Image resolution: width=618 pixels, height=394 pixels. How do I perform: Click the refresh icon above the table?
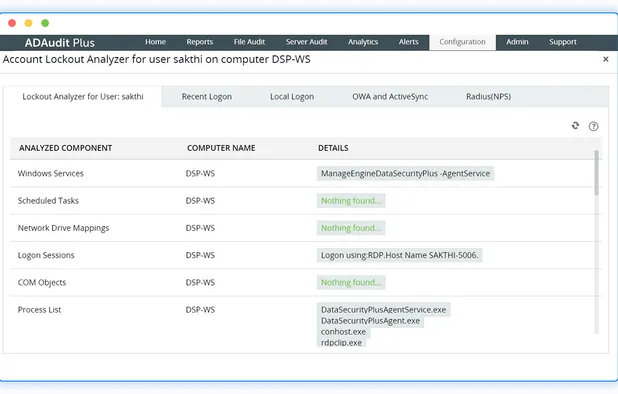575,126
